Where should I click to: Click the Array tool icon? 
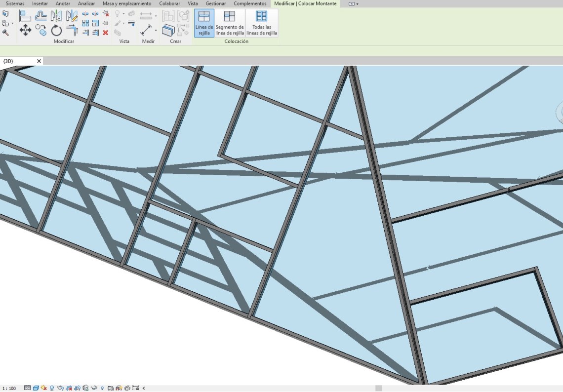tap(85, 23)
